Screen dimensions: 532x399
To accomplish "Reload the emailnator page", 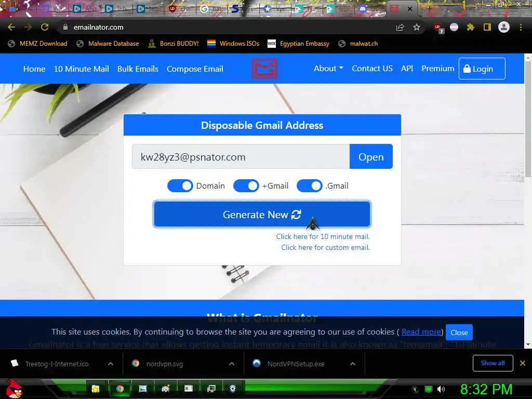I will (x=45, y=27).
